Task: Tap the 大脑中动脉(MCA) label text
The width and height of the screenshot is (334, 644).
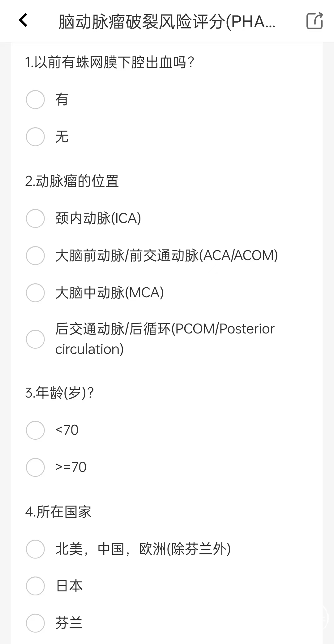Action: point(109,293)
